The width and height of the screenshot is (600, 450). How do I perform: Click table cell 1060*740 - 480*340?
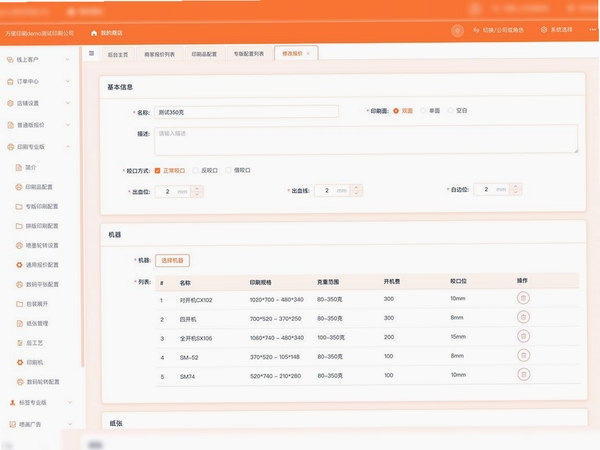pyautogui.click(x=277, y=338)
